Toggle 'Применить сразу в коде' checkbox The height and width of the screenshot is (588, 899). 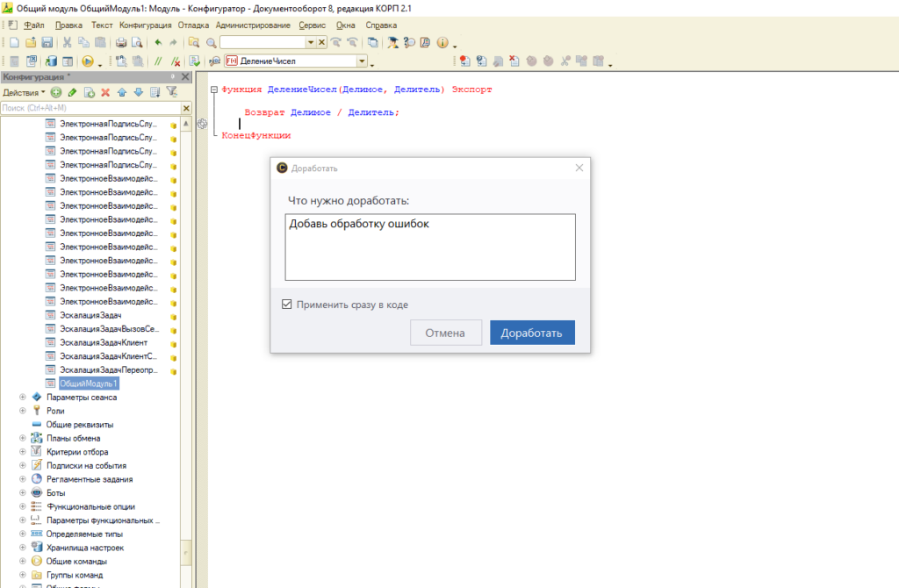[287, 305]
